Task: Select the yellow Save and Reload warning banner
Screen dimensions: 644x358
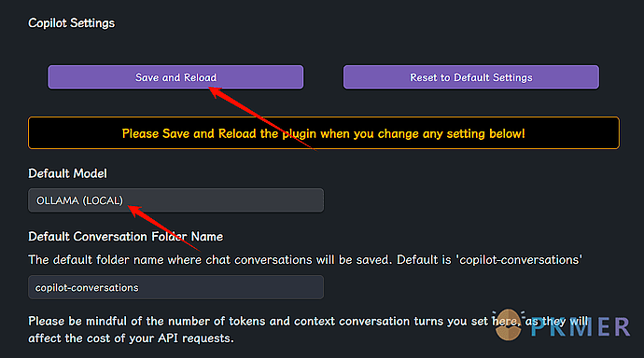Action: [x=324, y=133]
